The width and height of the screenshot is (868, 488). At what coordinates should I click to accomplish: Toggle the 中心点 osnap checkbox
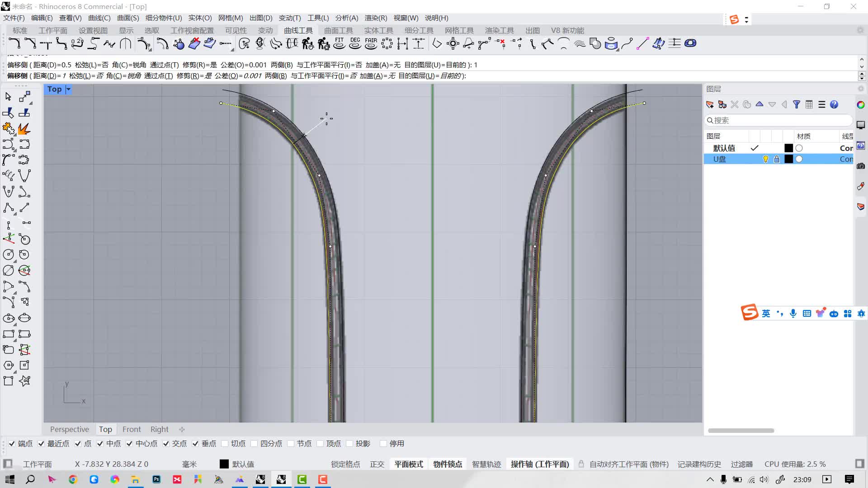tap(129, 444)
